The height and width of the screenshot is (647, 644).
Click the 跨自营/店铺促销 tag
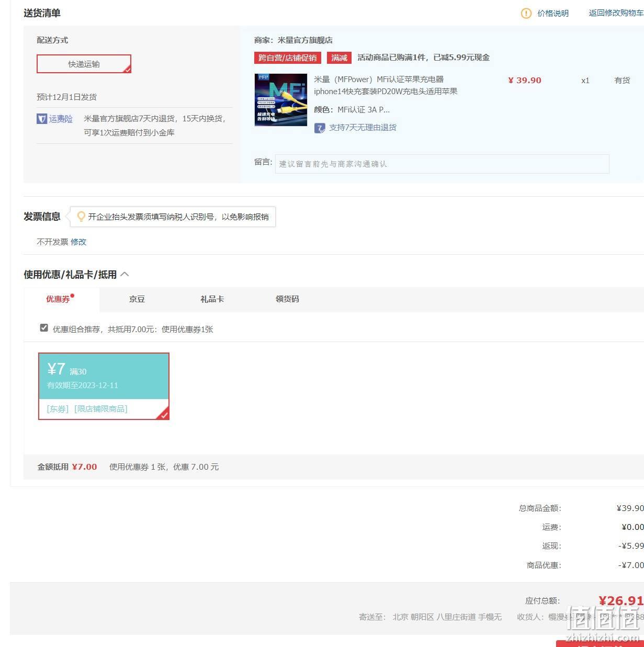coord(288,58)
